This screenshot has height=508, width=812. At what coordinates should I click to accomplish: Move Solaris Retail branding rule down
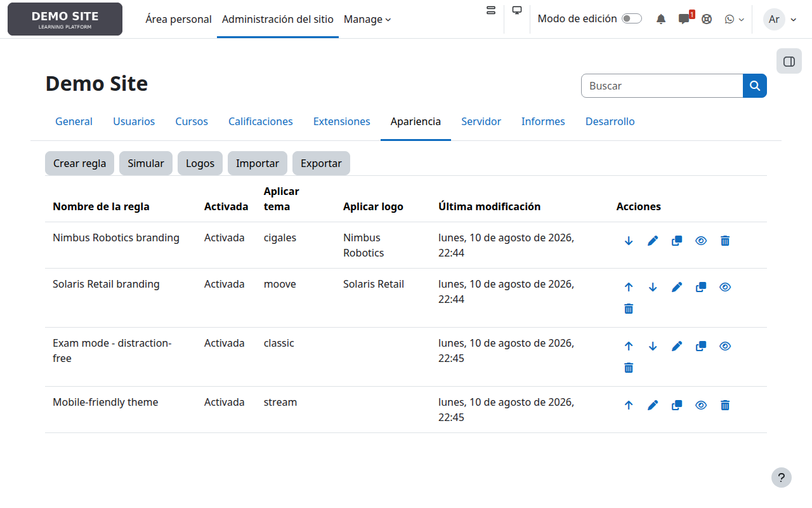653,287
